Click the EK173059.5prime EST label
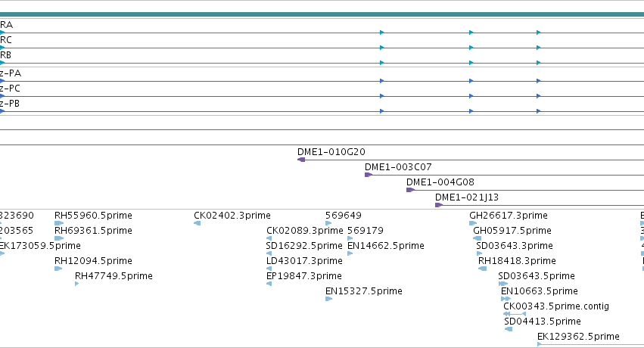This screenshot has width=644, height=348. click(x=40, y=246)
